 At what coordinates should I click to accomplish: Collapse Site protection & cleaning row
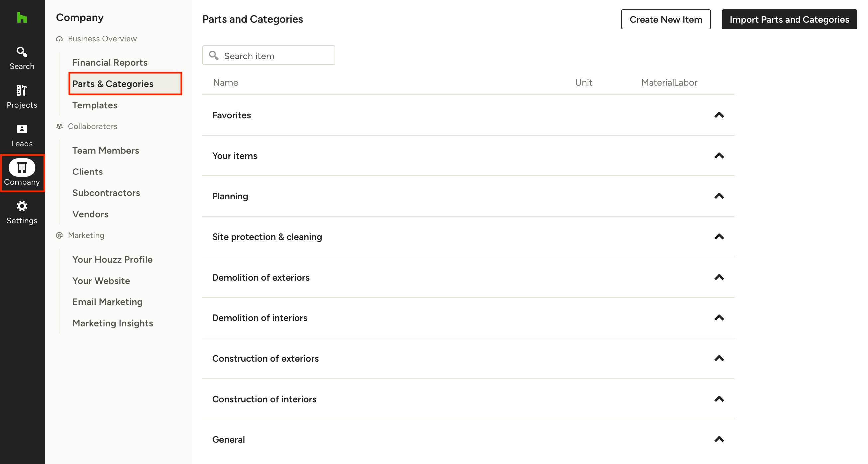pyautogui.click(x=719, y=237)
